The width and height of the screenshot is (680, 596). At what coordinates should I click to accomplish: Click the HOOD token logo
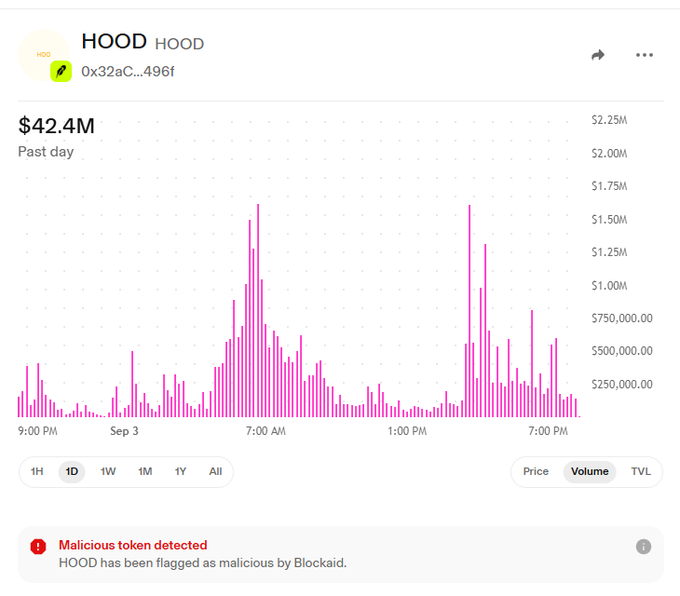tap(43, 55)
